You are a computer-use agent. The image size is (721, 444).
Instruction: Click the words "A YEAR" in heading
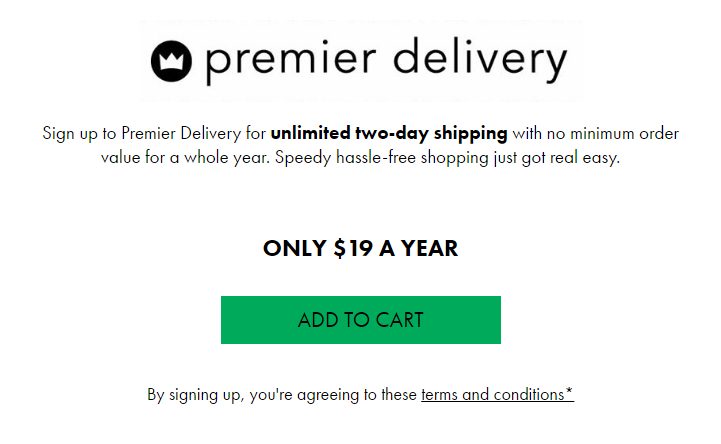pyautogui.click(x=418, y=249)
